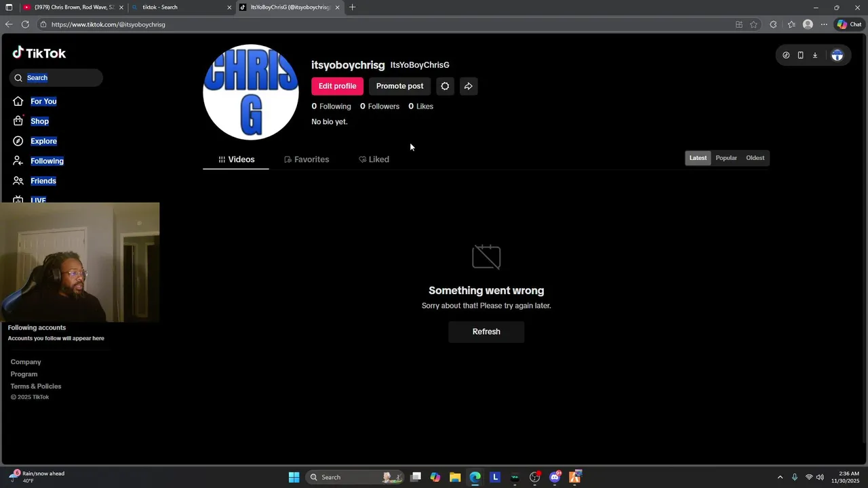Expand the Company footer section
Screen dimensions: 868x488
click(26, 362)
